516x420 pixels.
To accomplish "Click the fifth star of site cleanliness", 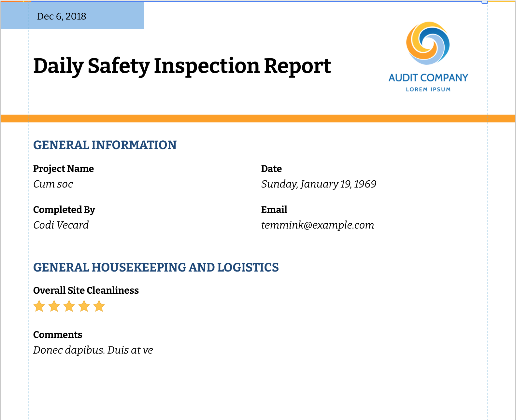I will pos(99,306).
